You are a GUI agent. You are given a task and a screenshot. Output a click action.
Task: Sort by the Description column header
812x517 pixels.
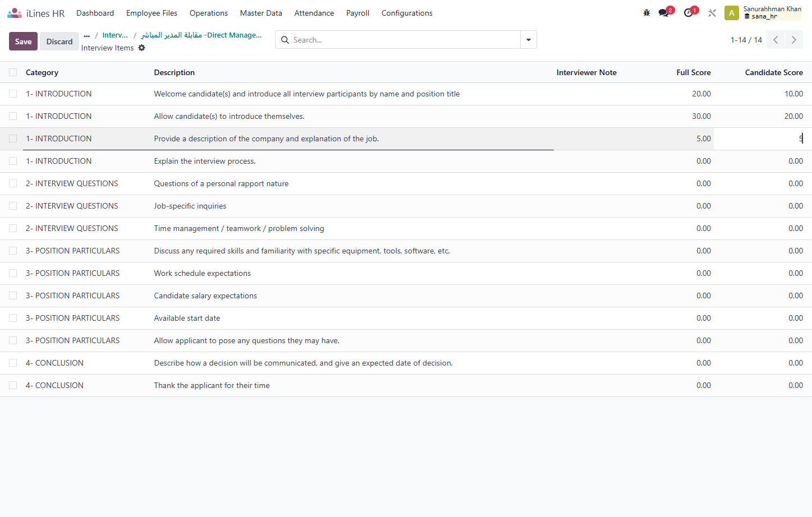[175, 72]
